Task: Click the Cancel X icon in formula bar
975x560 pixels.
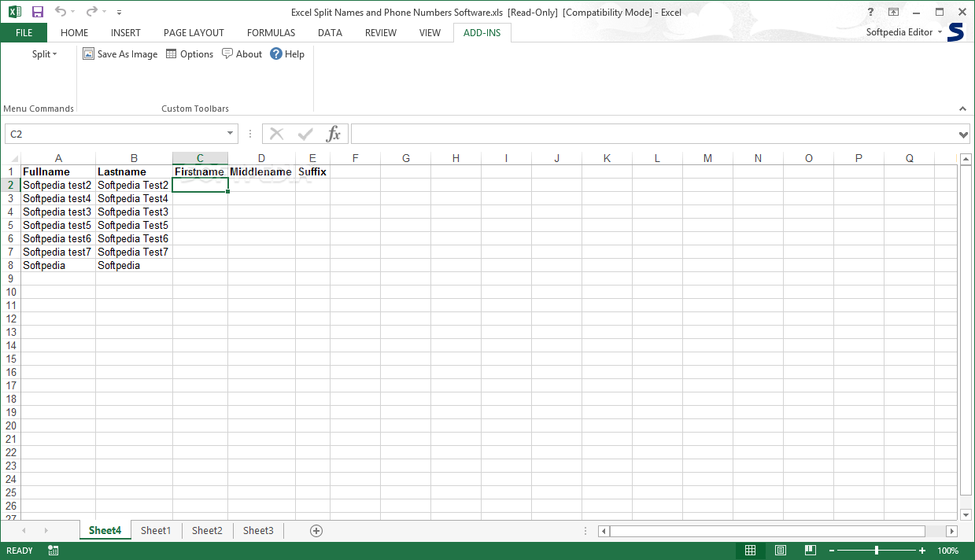Action: (x=276, y=134)
